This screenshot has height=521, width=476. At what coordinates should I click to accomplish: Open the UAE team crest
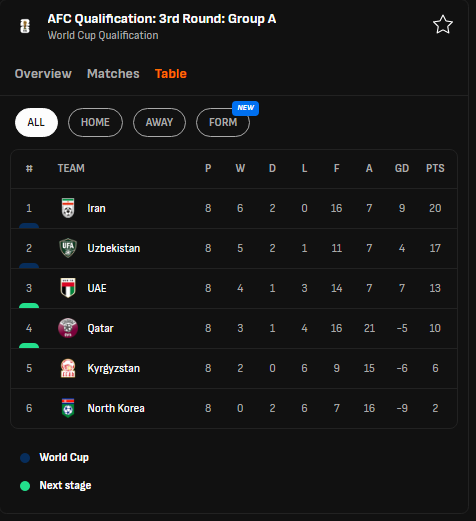68,288
